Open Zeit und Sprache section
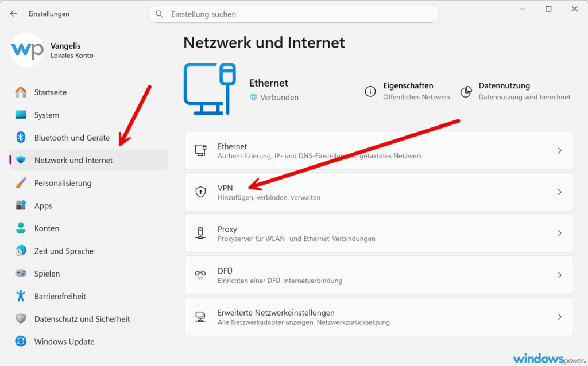 coord(88,251)
